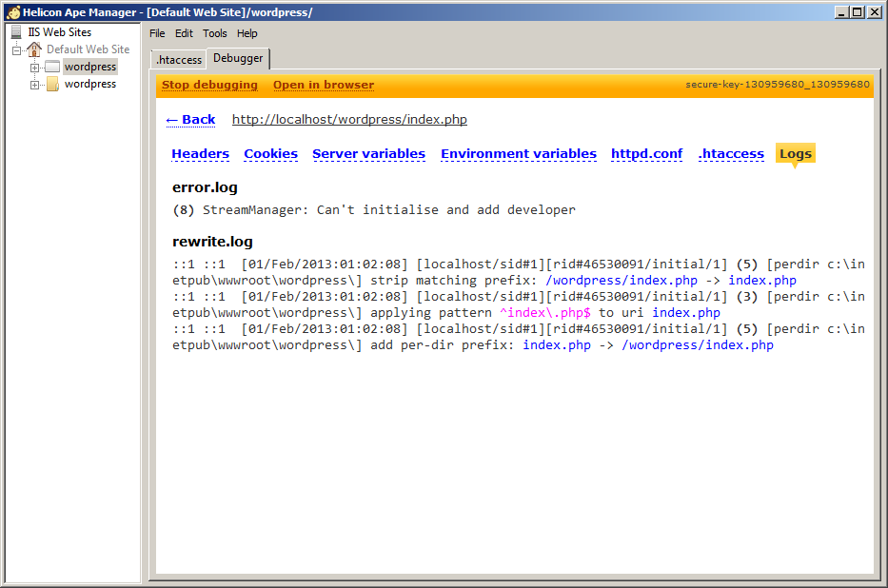Expand the second wordpress folder node
Viewport: 888px width, 588px height.
(34, 85)
